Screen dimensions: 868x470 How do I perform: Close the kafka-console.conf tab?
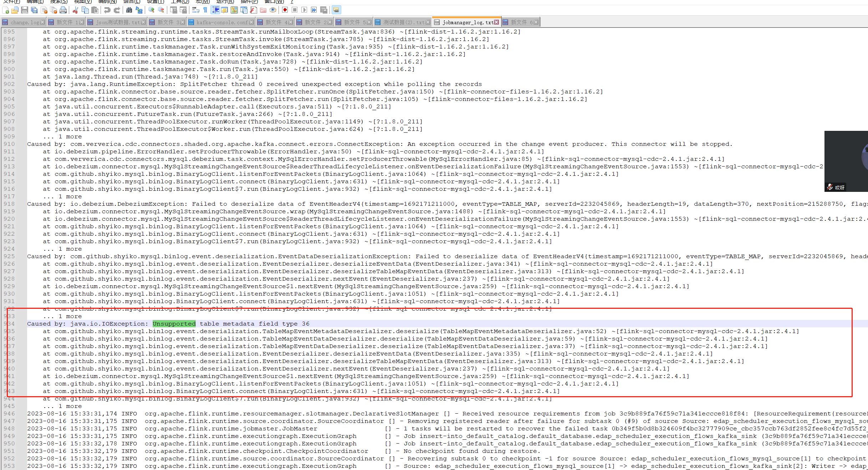coord(251,22)
